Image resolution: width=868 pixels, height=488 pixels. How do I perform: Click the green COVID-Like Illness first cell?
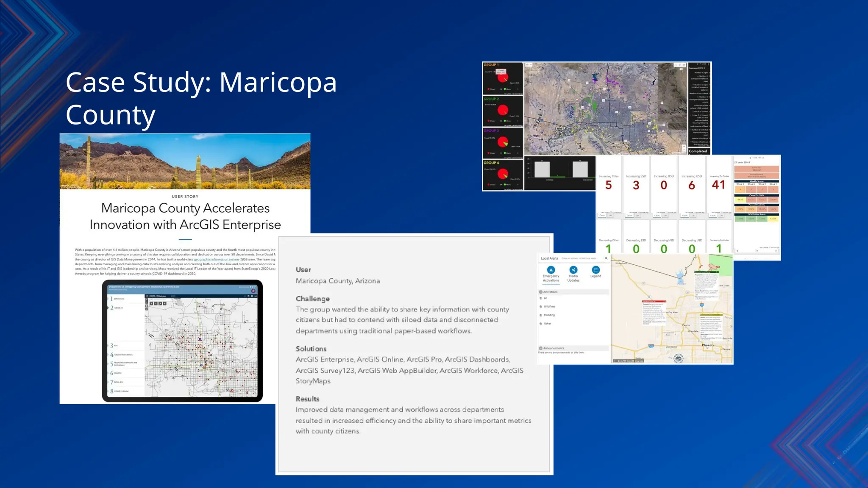pyautogui.click(x=740, y=219)
